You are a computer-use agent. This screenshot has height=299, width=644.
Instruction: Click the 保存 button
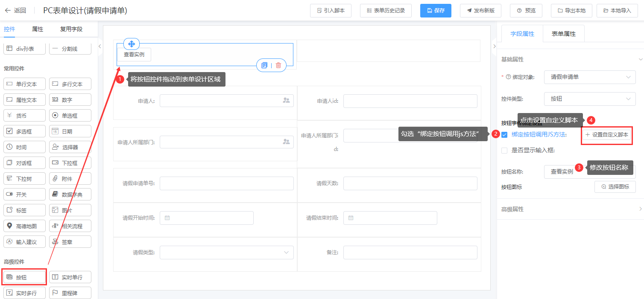point(435,11)
